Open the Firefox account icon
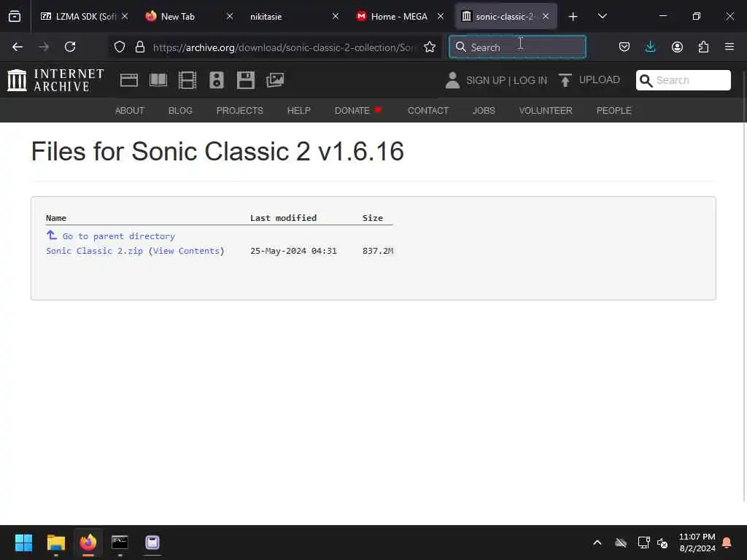 click(677, 47)
